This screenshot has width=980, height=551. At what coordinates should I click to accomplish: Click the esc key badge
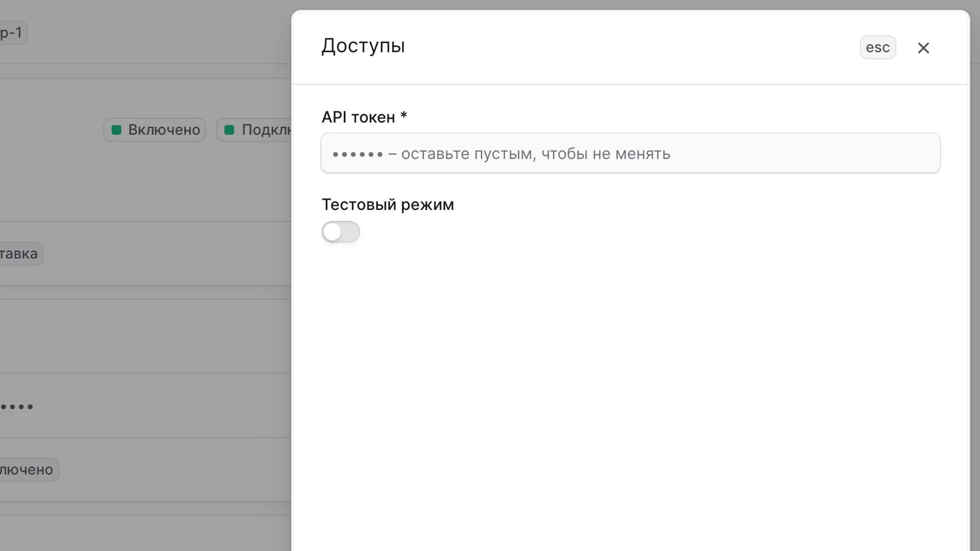pos(878,47)
